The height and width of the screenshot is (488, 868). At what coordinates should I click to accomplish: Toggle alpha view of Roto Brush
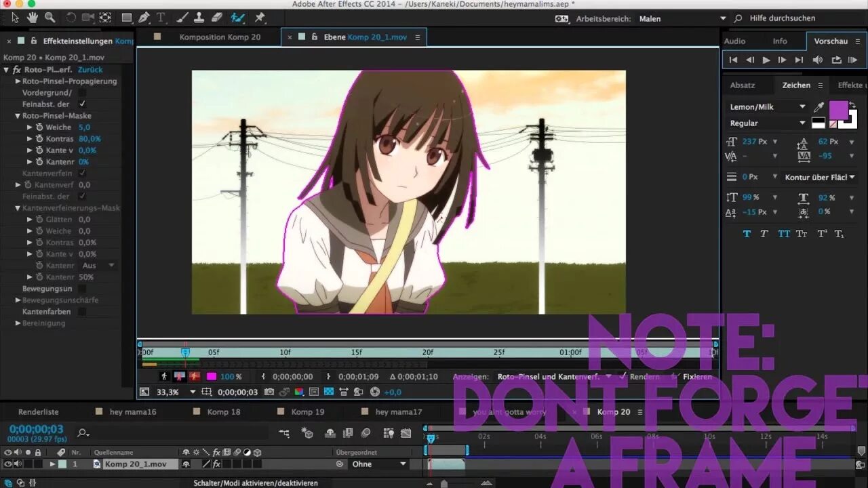coord(163,376)
